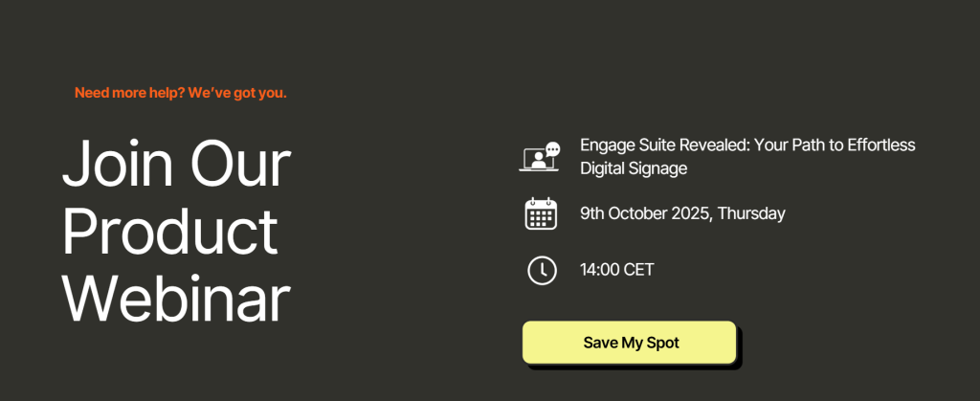980x401 pixels.
Task: Click the speech bubble above the laptop icon
Action: point(552,149)
